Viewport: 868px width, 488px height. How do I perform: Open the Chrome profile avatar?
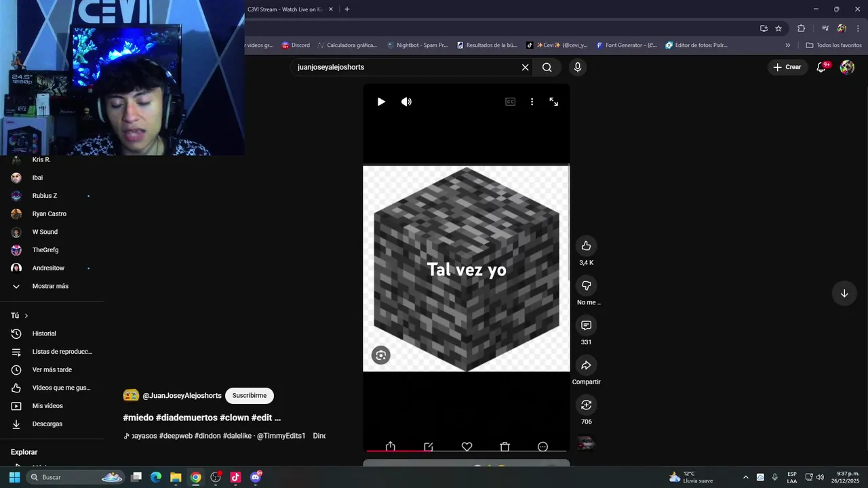[x=842, y=28]
